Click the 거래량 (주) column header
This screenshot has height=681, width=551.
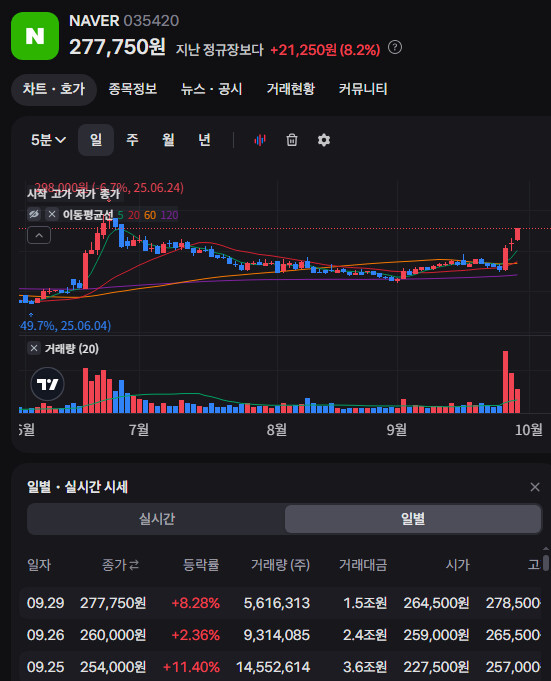click(x=280, y=565)
